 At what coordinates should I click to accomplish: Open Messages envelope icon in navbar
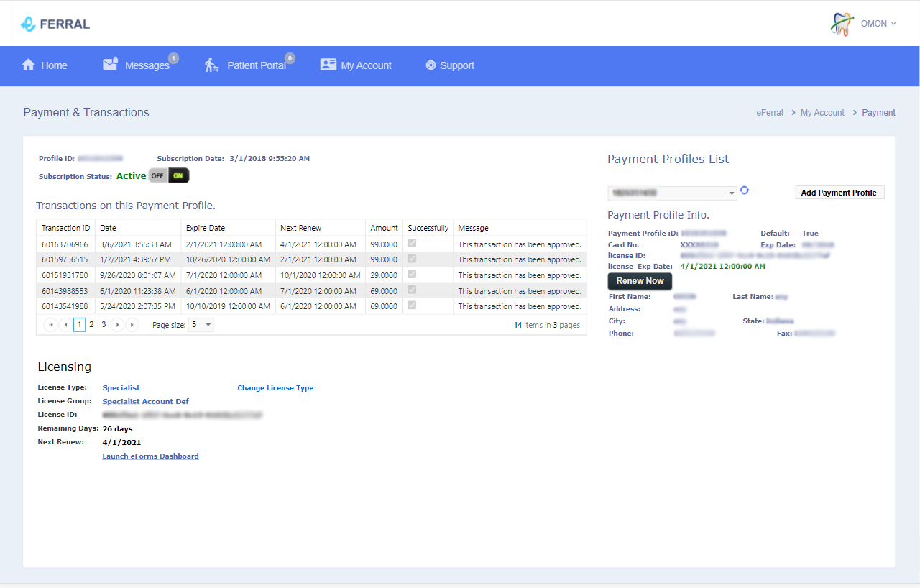coord(110,65)
